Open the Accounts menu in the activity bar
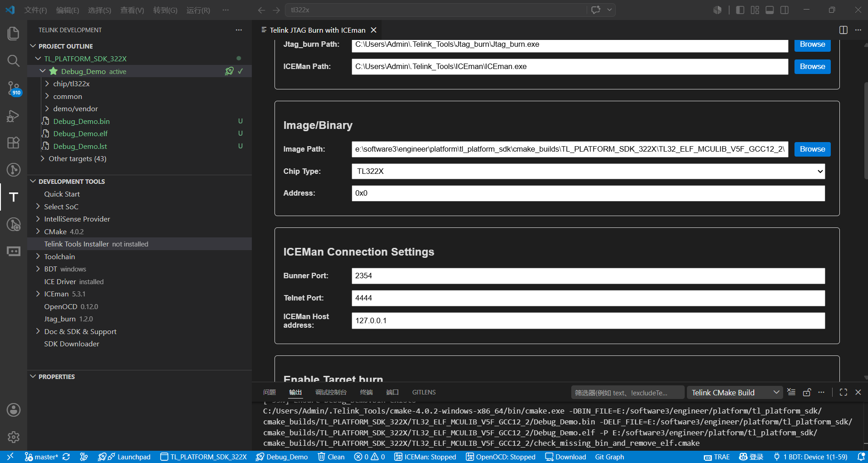The height and width of the screenshot is (463, 868). click(14, 410)
